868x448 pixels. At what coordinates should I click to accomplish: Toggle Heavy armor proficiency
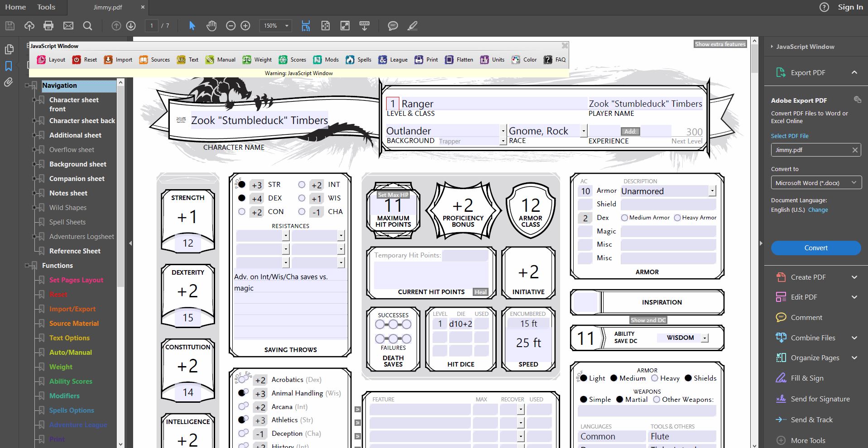point(655,378)
